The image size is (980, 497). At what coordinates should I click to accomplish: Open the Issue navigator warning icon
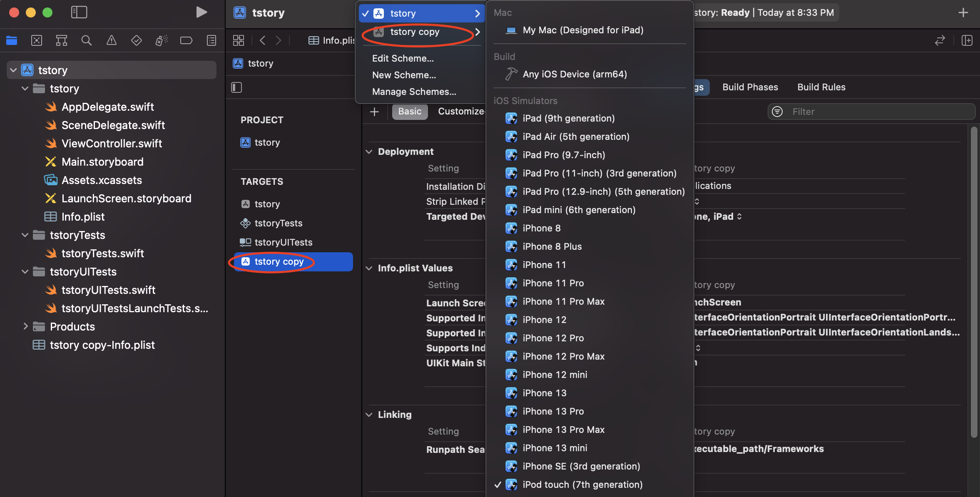(x=111, y=40)
